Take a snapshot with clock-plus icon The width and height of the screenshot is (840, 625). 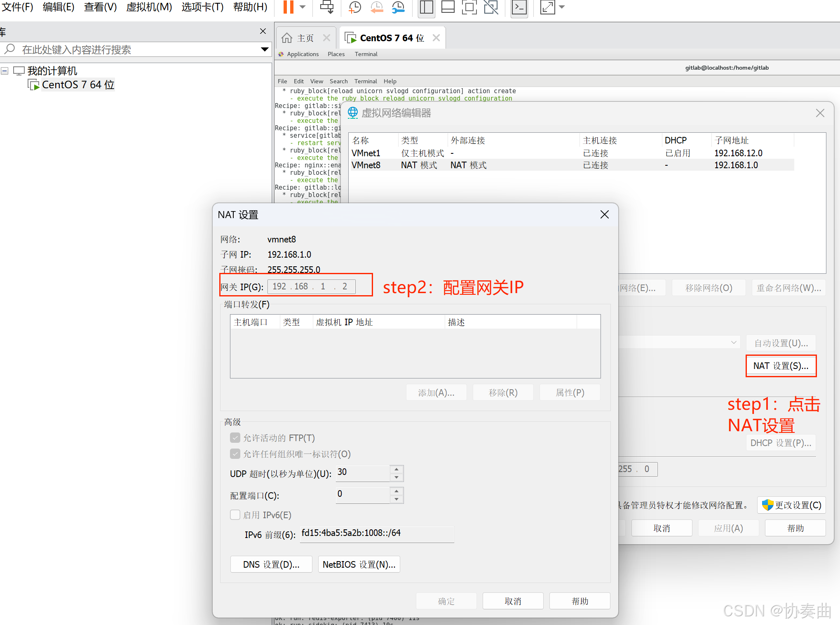click(354, 7)
